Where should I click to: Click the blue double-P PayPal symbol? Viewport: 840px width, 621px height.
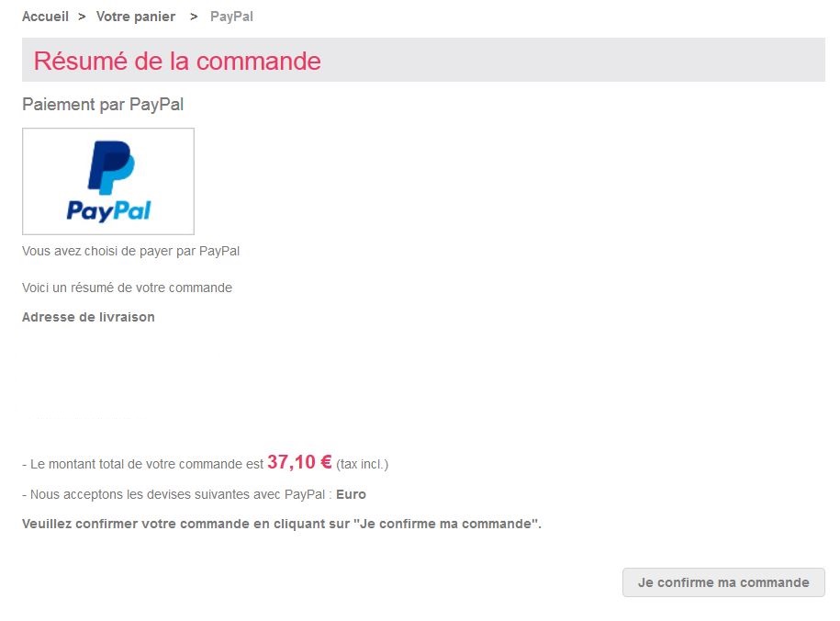click(x=111, y=167)
